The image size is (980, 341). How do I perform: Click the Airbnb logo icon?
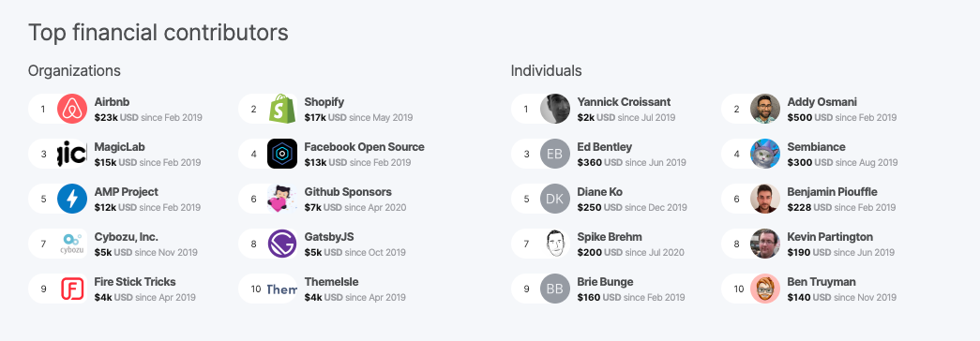pyautogui.click(x=72, y=109)
